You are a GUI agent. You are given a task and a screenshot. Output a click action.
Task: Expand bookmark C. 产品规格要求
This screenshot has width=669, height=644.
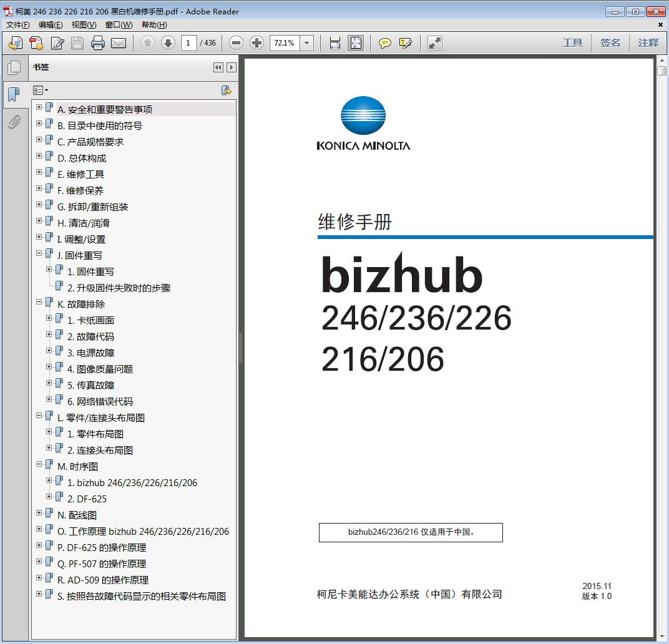39,140
